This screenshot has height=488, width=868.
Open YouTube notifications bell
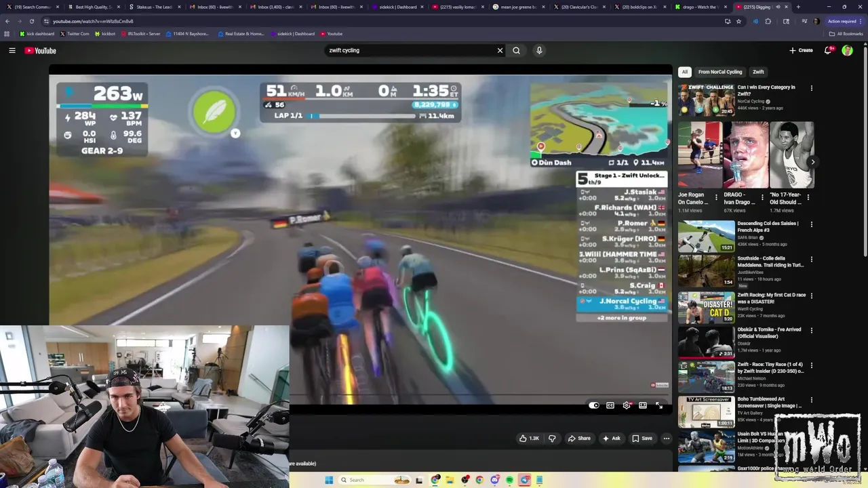click(x=829, y=50)
